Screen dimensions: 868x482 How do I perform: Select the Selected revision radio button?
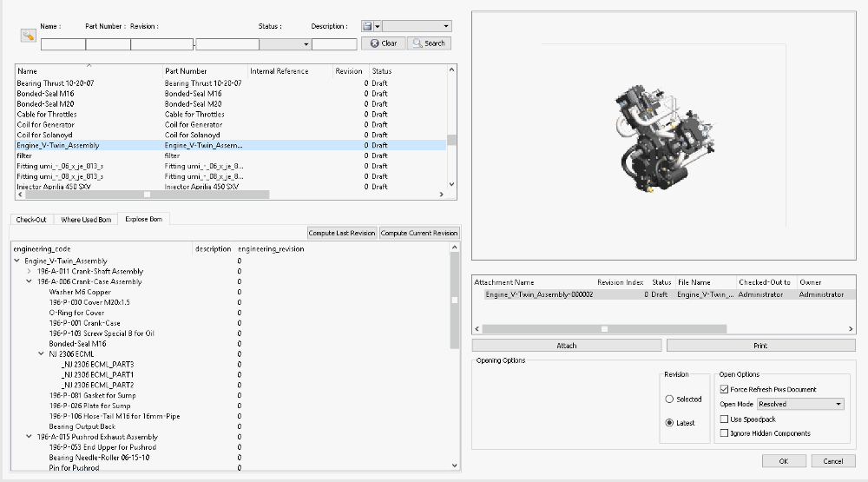tap(669, 399)
